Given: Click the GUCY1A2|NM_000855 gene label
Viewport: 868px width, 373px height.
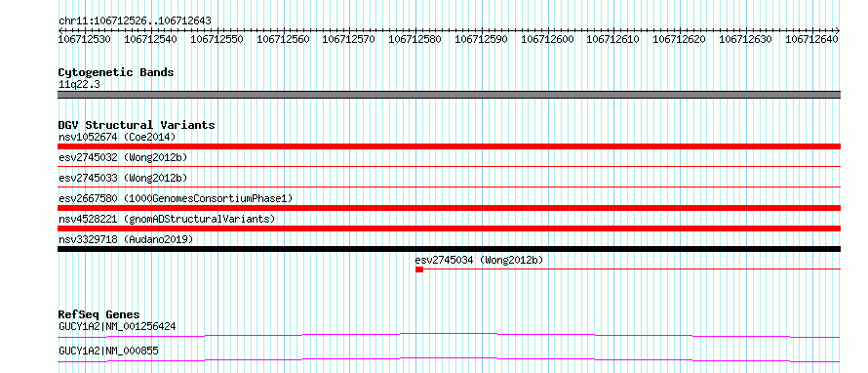Looking at the screenshot, I should click(109, 351).
